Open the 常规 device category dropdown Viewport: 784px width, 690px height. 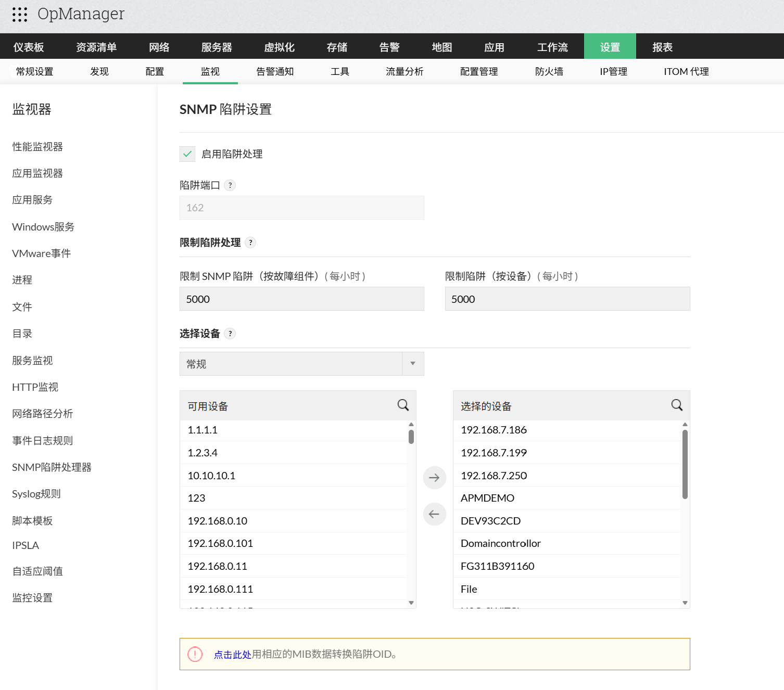pos(302,364)
